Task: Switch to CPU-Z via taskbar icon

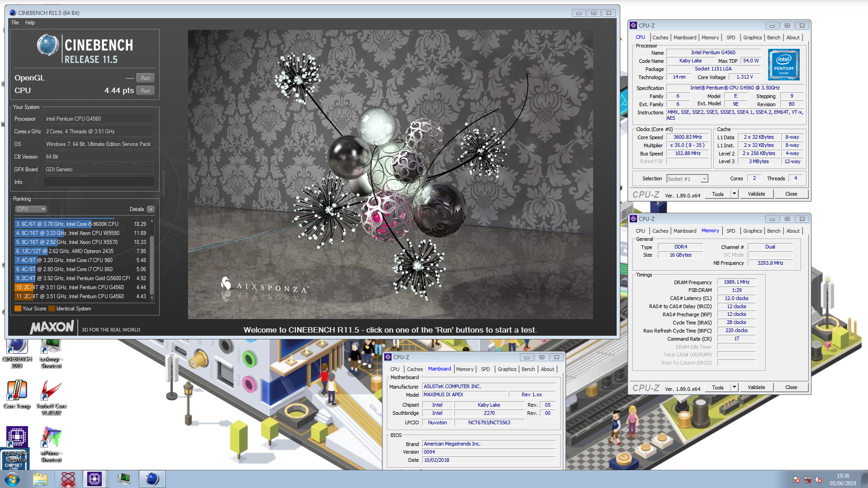Action: [x=94, y=479]
